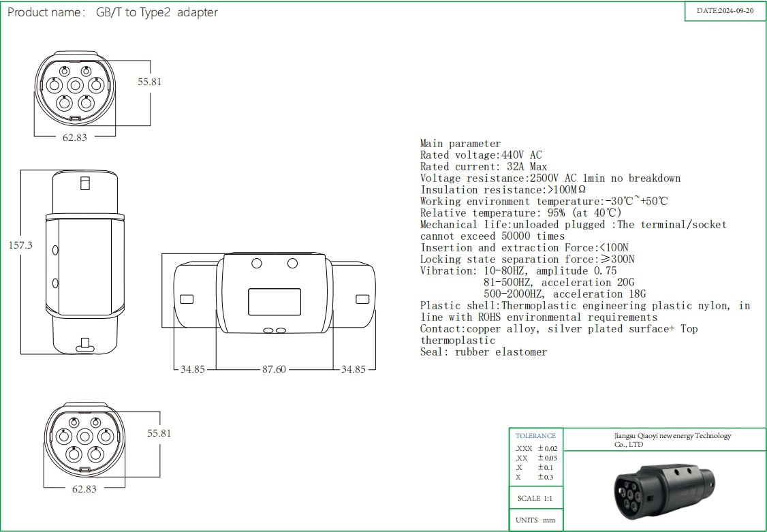The height and width of the screenshot is (532, 767).
Task: Click the 87.60 center width dimension
Action: 274,369
